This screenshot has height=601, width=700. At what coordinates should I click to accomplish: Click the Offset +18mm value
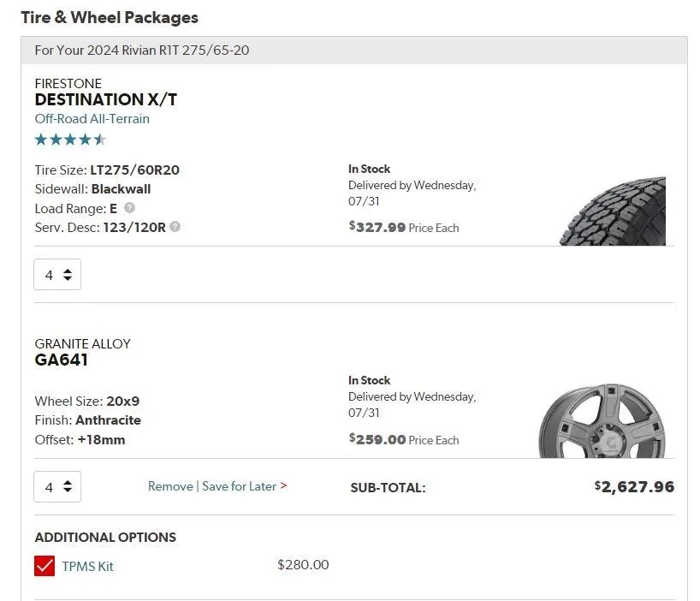coord(101,440)
